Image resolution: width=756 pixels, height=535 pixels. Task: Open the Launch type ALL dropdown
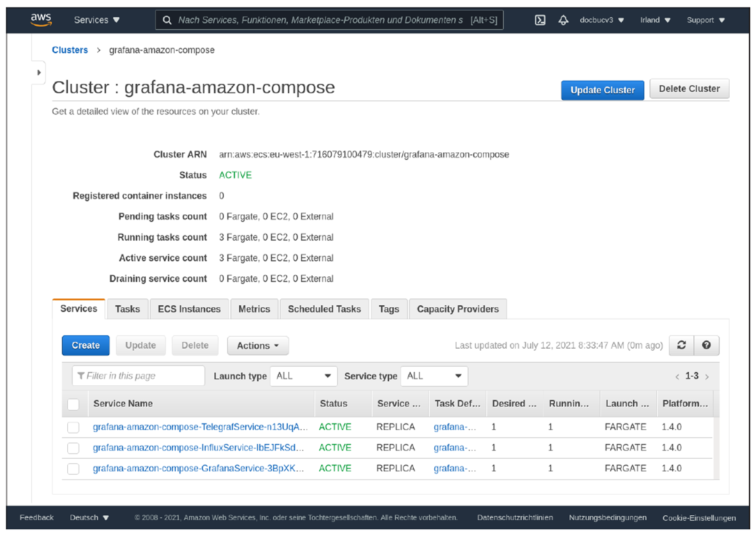[303, 376]
